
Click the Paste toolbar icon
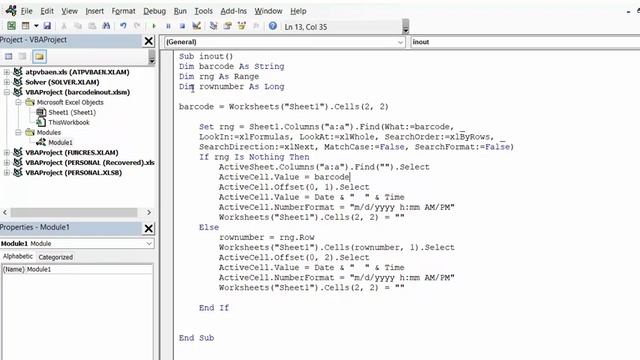coord(92,26)
